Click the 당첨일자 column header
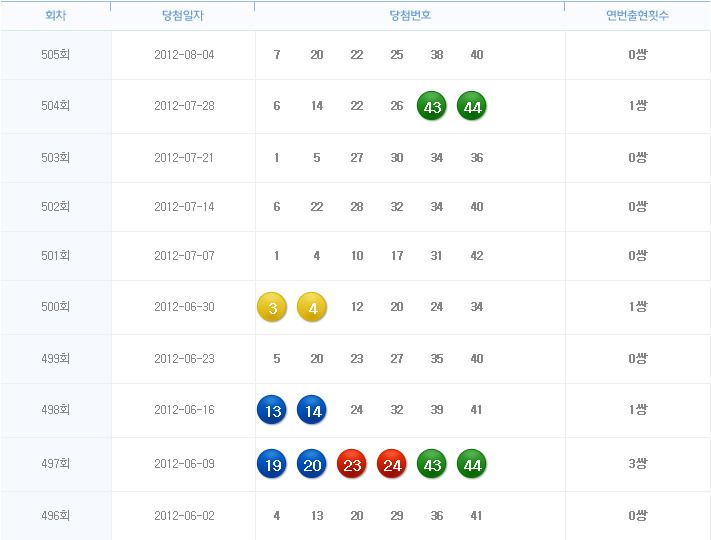This screenshot has width=711, height=540. coord(183,15)
